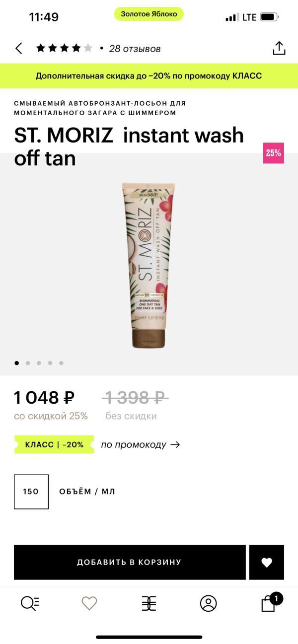The image size is (298, 644).
Task: Tap the back chevron arrow
Action: (x=19, y=48)
